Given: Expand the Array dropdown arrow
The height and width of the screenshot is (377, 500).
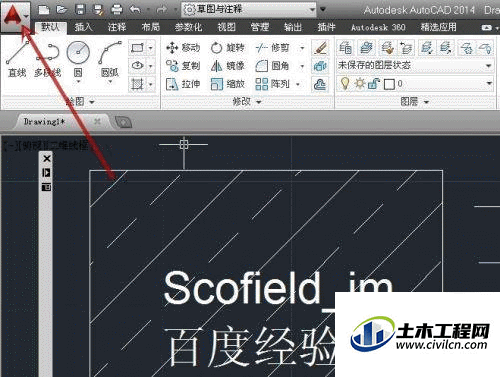Looking at the screenshot, I should [297, 84].
